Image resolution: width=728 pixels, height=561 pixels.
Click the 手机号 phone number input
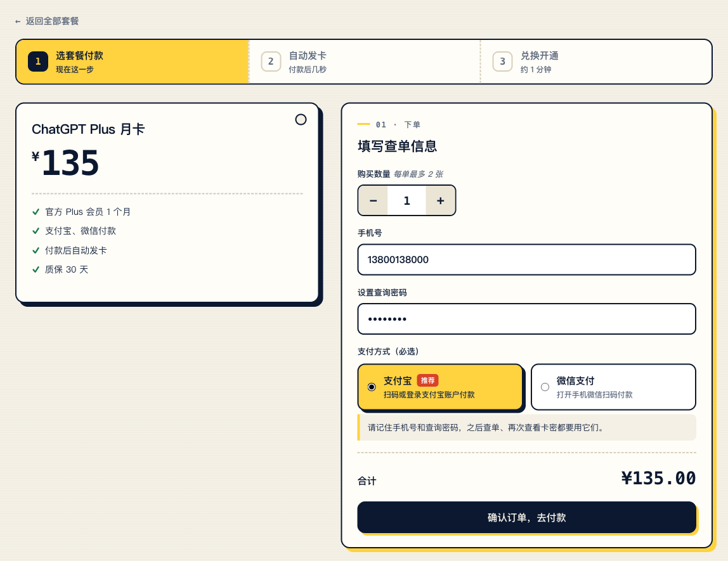pos(526,260)
